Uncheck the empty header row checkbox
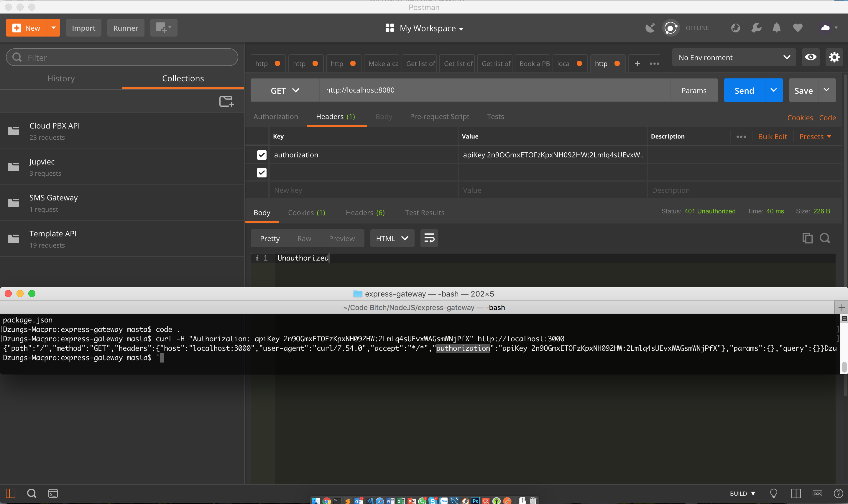848x504 pixels. 262,172
